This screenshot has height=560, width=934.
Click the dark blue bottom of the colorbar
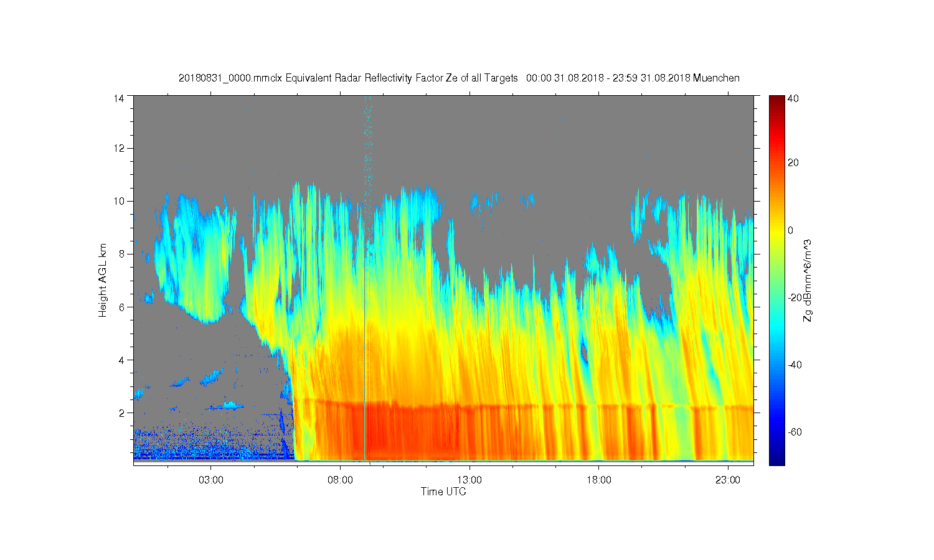[776, 460]
